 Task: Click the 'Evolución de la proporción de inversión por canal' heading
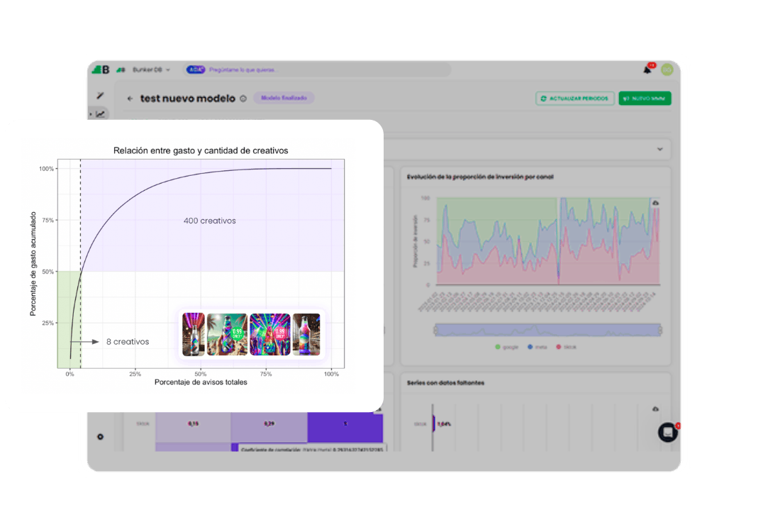pos(480,177)
